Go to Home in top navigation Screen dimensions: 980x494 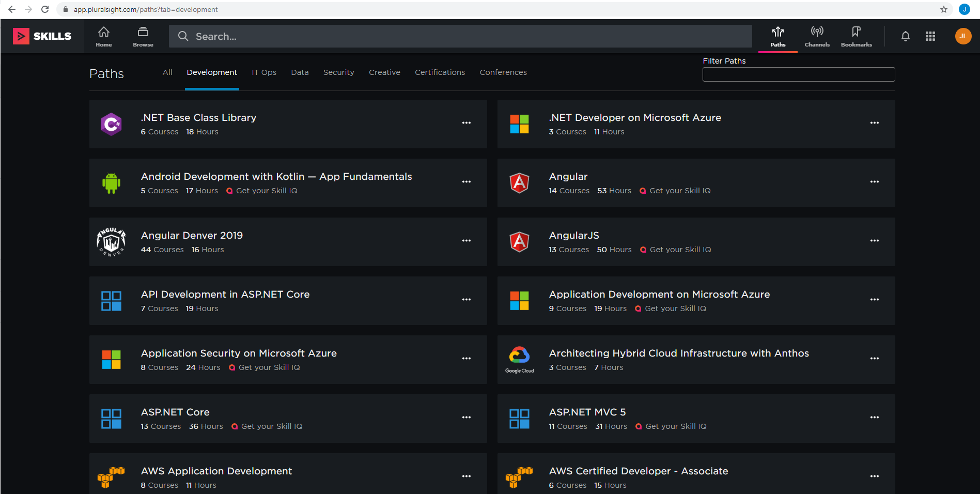(x=104, y=37)
